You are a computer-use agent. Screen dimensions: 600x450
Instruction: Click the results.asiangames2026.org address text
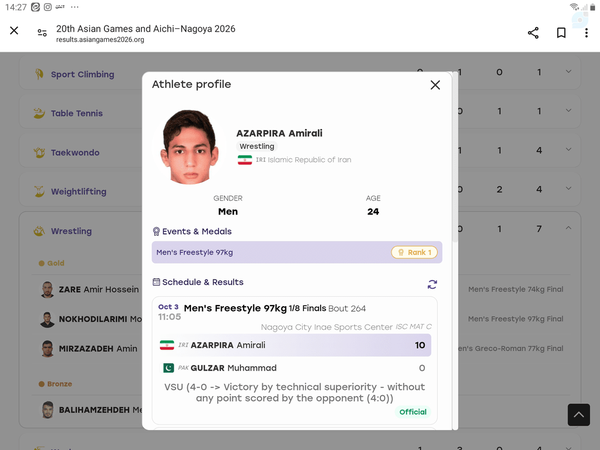100,40
